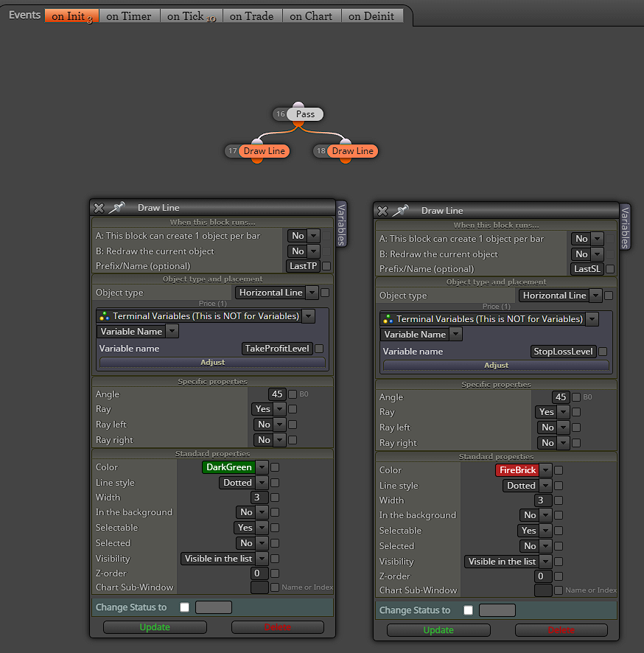This screenshot has height=653, width=644.
Task: Click block 18's orange output connector
Action: [346, 161]
